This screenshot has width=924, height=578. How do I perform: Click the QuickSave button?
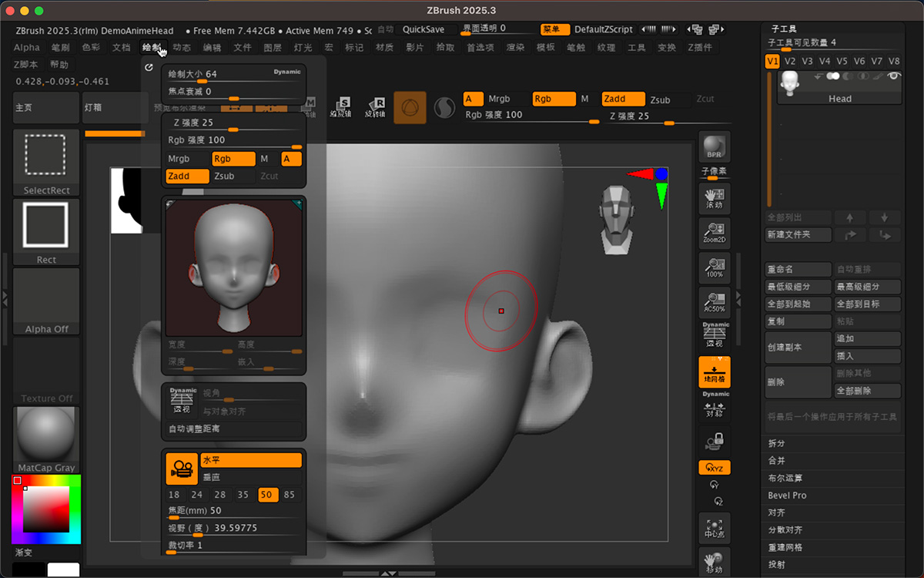coord(423,29)
